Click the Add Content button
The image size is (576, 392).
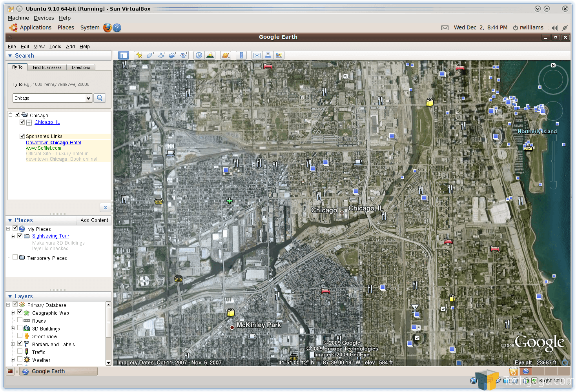point(94,220)
